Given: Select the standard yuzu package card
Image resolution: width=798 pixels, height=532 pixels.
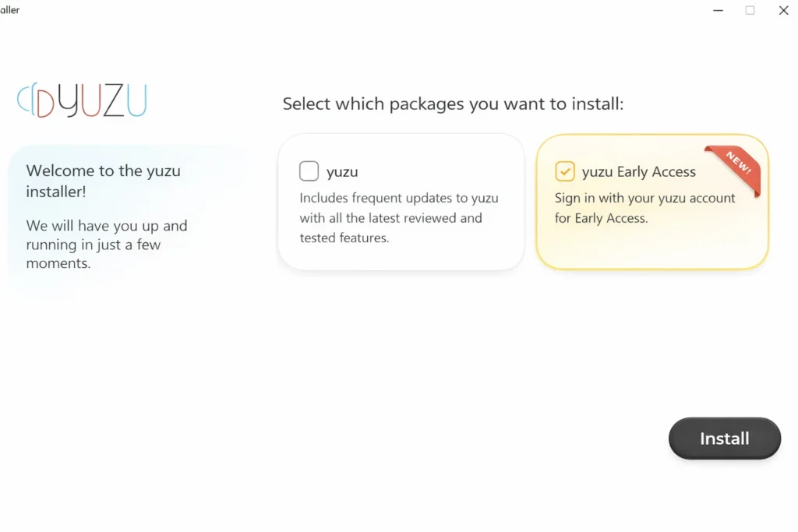Looking at the screenshot, I should point(401,203).
